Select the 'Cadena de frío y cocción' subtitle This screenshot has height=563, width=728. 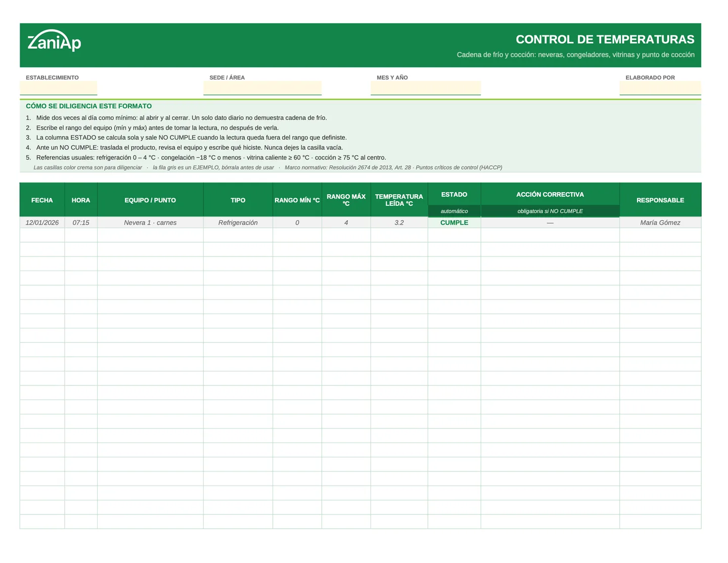pos(576,55)
